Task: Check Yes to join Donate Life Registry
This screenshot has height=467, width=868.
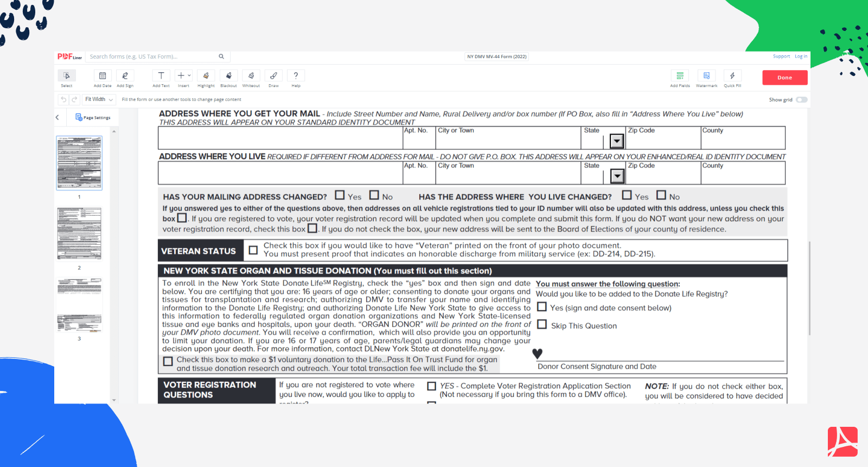Action: (x=542, y=307)
